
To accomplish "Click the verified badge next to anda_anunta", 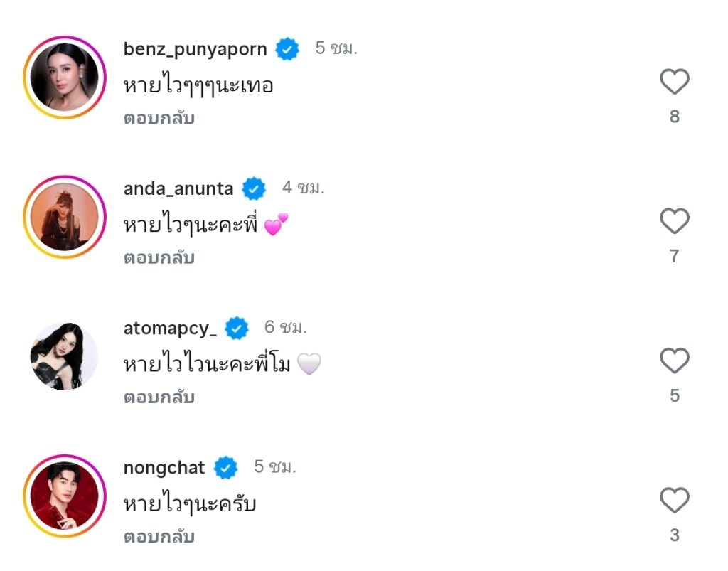I will pyautogui.click(x=254, y=188).
